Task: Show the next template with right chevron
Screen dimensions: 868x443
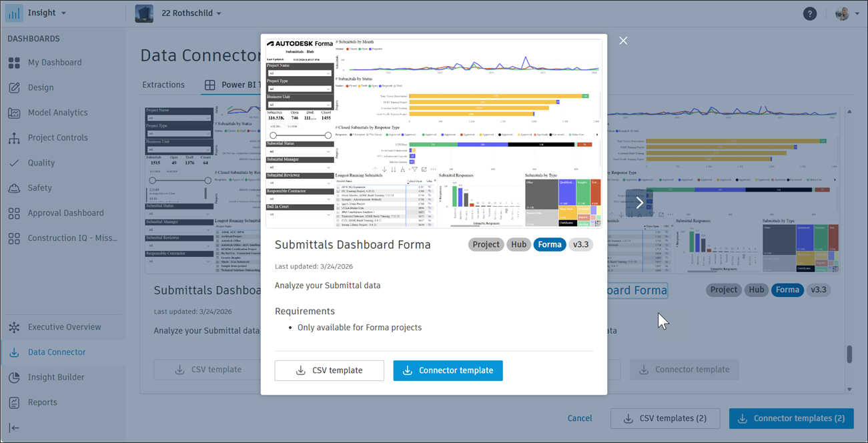Action: (639, 202)
